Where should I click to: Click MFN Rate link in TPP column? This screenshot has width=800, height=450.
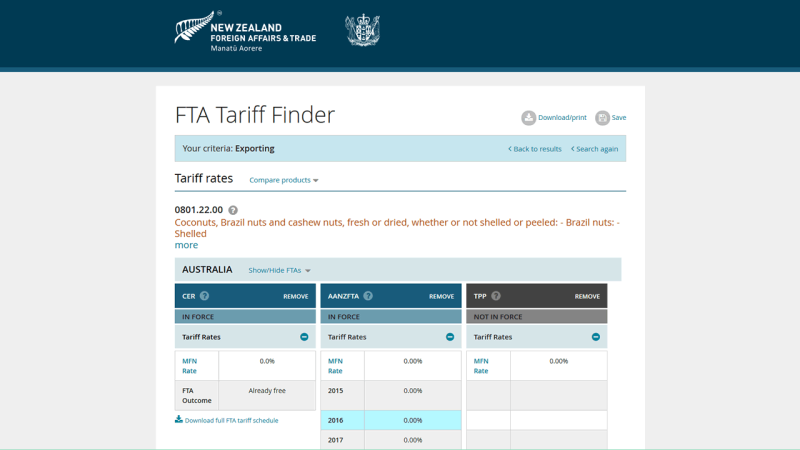tap(481, 366)
